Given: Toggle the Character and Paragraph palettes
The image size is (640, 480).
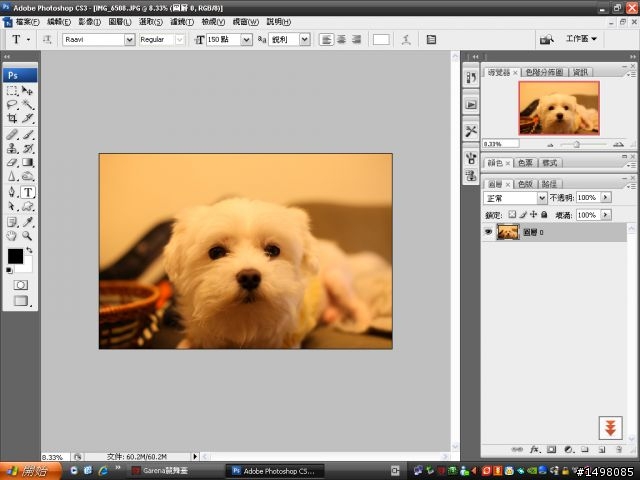Looking at the screenshot, I should [431, 40].
